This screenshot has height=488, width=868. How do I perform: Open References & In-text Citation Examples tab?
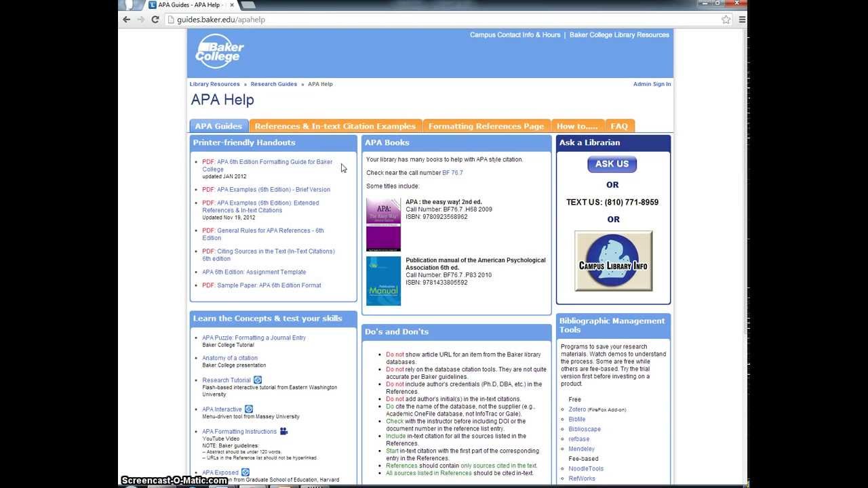336,126
